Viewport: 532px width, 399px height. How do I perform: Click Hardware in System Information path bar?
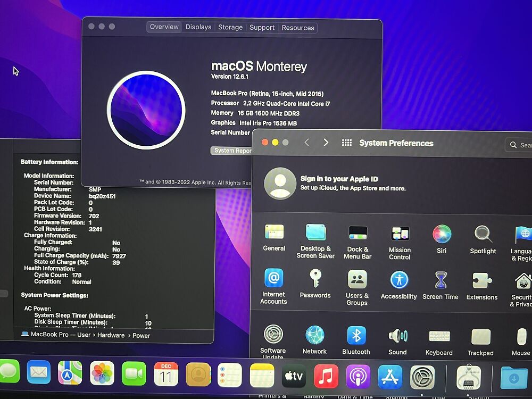point(111,335)
